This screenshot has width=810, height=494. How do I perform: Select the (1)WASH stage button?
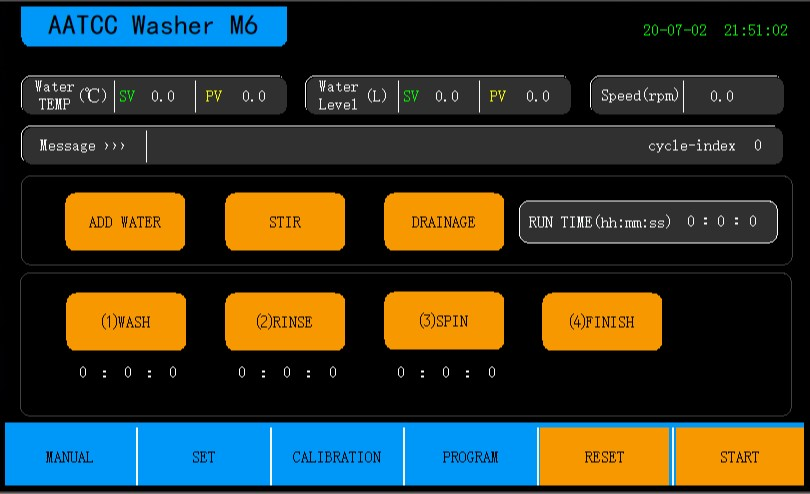[x=126, y=321]
